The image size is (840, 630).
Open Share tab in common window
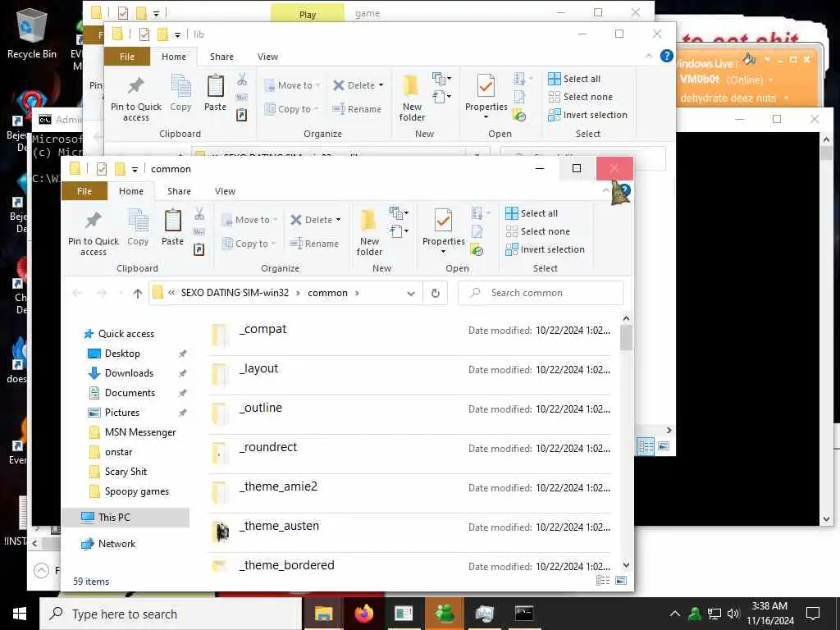point(179,191)
